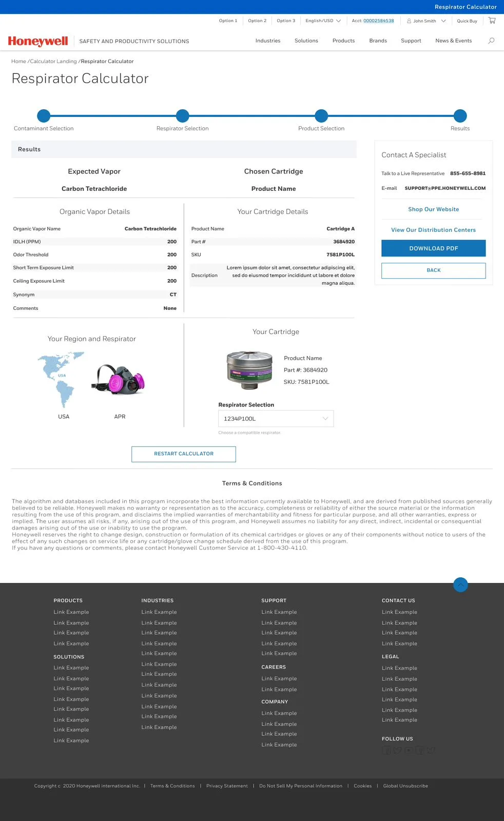Click Option 1 in the top bar
This screenshot has width=504, height=821.
pyautogui.click(x=228, y=21)
